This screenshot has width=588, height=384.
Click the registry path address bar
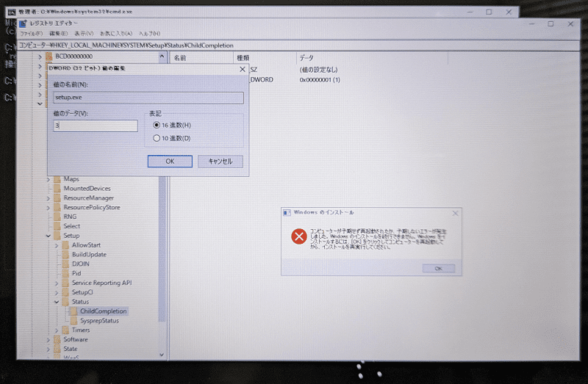coord(298,46)
